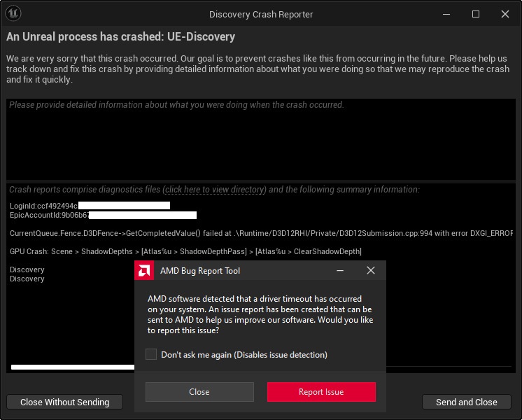
Task: Click the Close button in AMD dialog
Action: [x=199, y=392]
